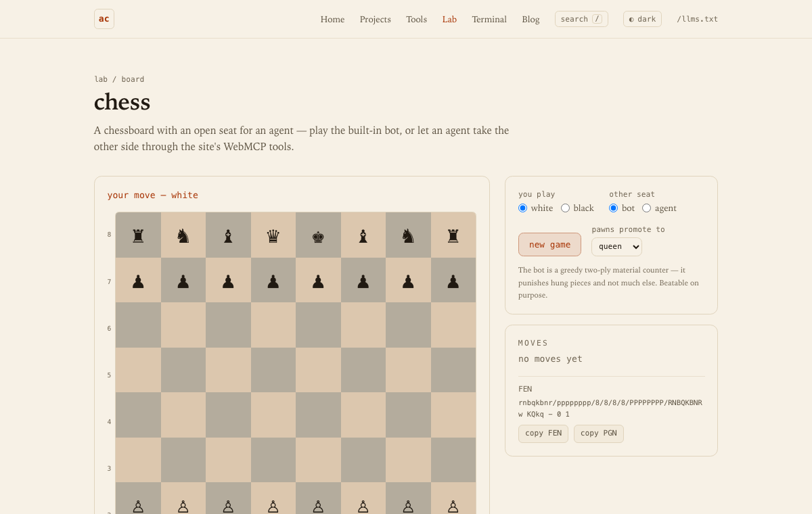Click the empty d4 square
The width and height of the screenshot is (812, 514).
[273, 415]
